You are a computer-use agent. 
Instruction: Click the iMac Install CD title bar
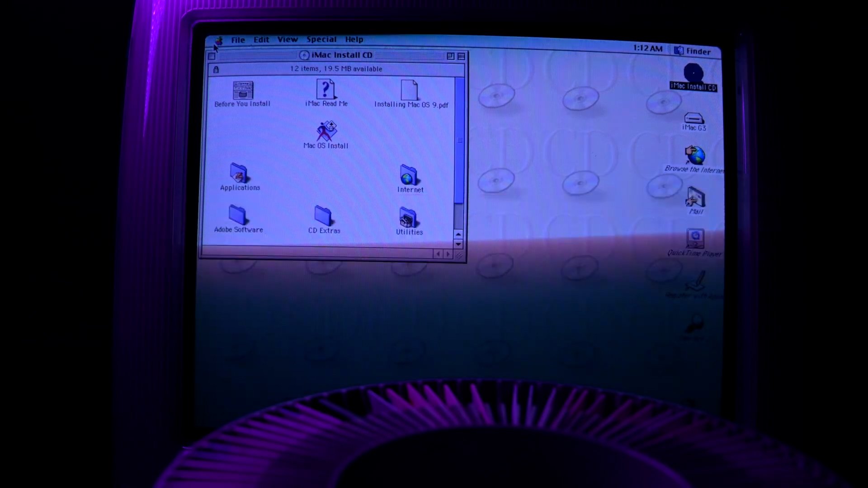336,55
